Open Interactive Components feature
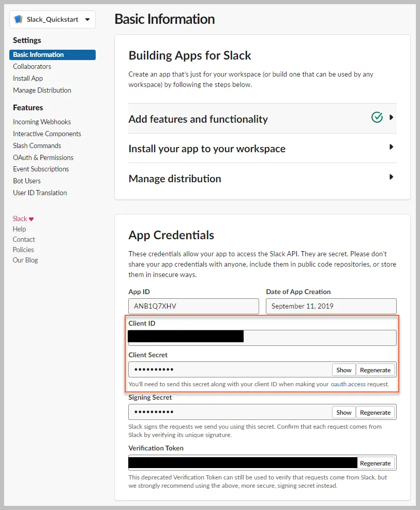The height and width of the screenshot is (510, 420). pos(47,134)
